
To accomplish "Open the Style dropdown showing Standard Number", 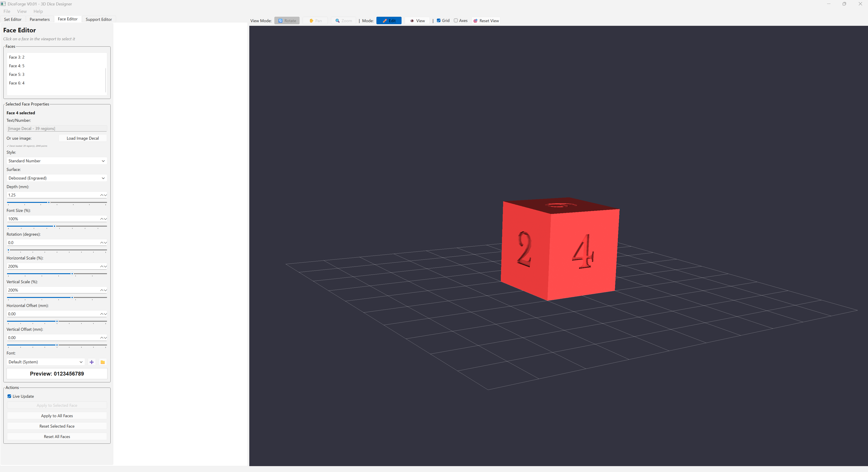I will (x=57, y=161).
